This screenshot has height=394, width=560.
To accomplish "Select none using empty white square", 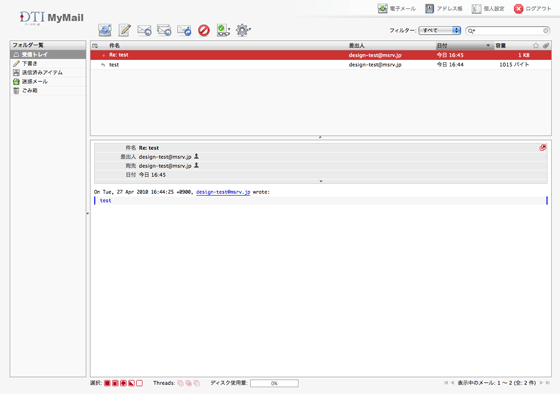I will [x=140, y=383].
